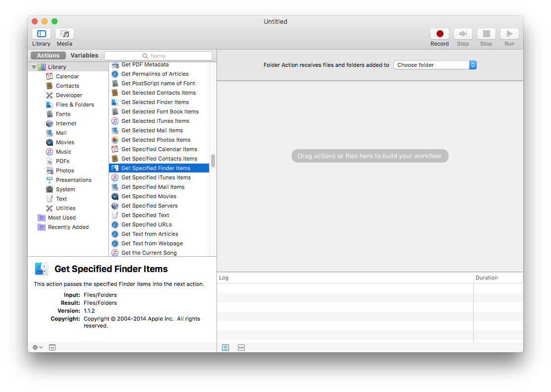
Task: Select Text category in Library
Action: [61, 199]
